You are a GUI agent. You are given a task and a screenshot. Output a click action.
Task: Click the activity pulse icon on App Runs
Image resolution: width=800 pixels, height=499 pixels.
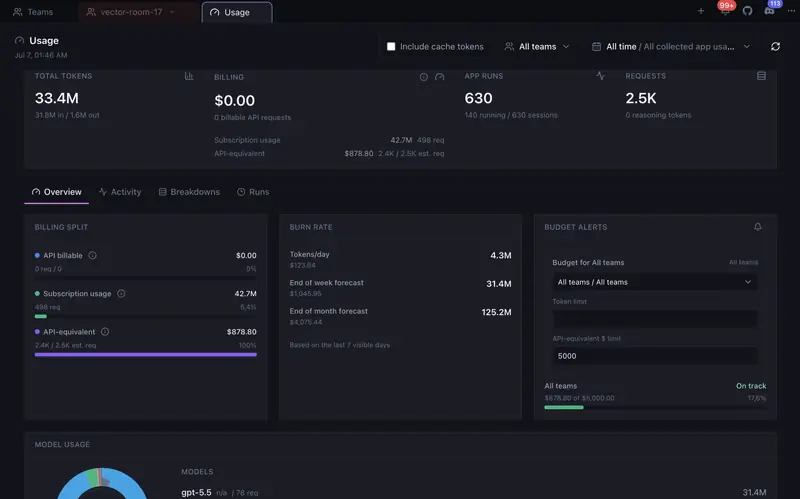601,76
